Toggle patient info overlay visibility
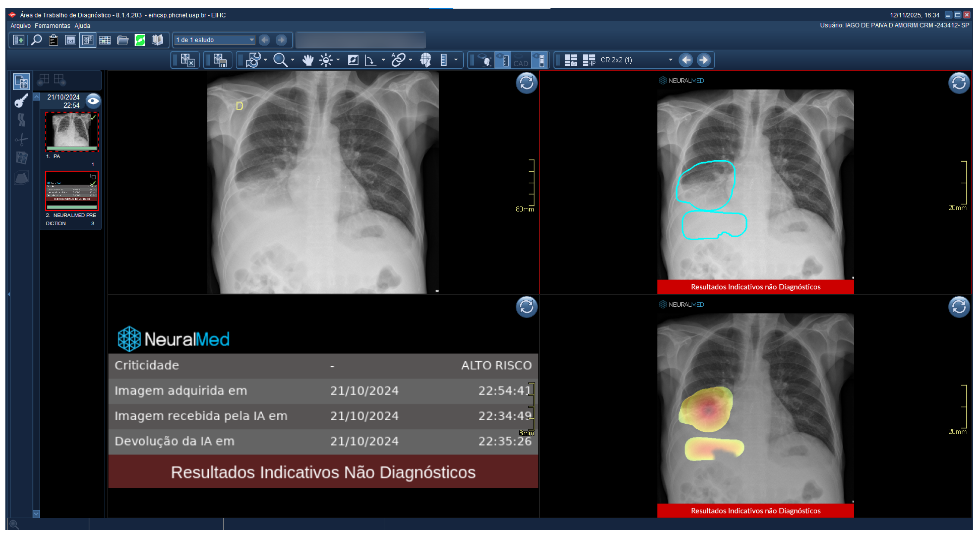The image size is (980, 537). tap(485, 60)
